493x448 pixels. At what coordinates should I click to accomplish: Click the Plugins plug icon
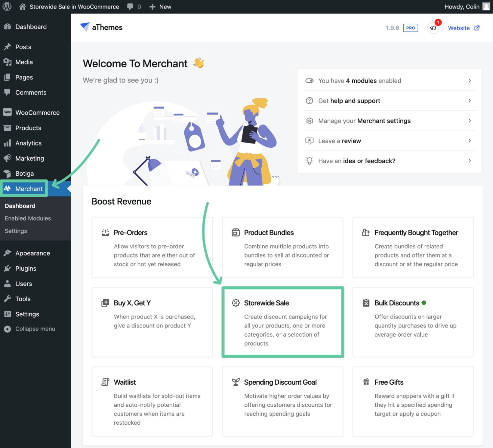point(7,268)
